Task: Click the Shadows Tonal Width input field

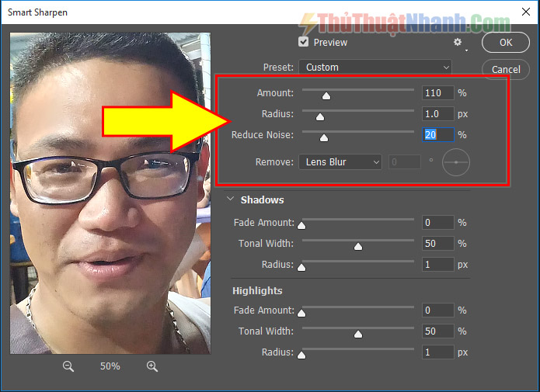Action: click(x=438, y=244)
